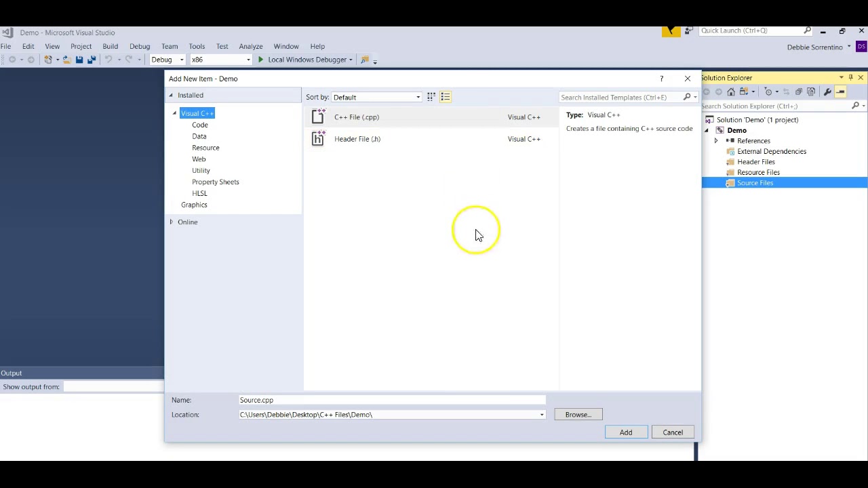
Task: Click the Cancel button
Action: (x=673, y=432)
